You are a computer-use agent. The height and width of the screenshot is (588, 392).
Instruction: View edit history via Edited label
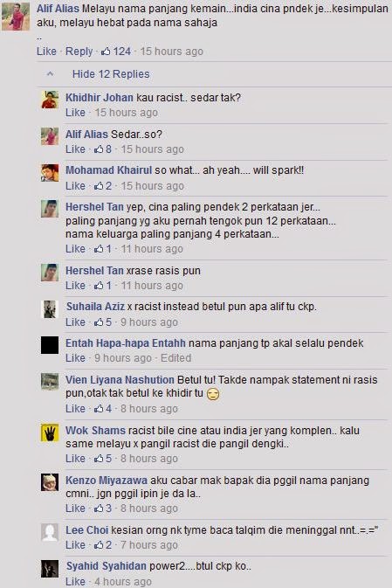tap(175, 358)
